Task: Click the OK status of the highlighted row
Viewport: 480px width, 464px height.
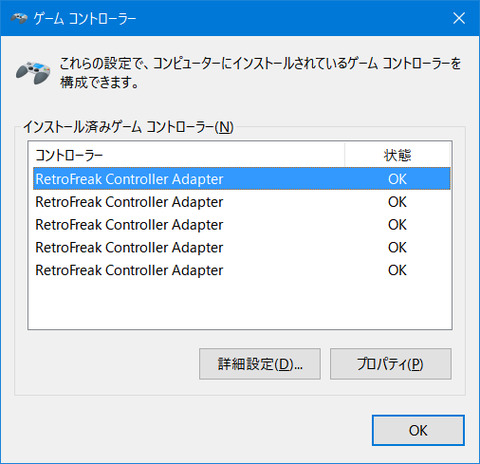Action: (397, 179)
